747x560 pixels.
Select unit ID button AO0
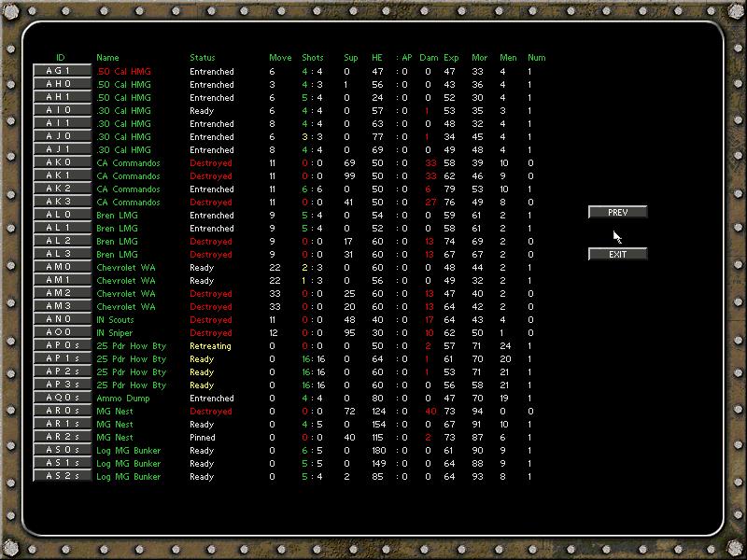(x=63, y=333)
